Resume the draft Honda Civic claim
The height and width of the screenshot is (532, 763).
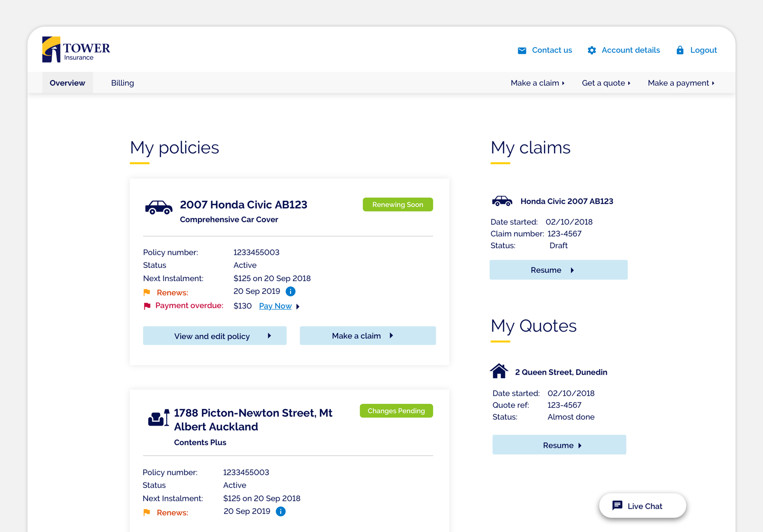558,270
